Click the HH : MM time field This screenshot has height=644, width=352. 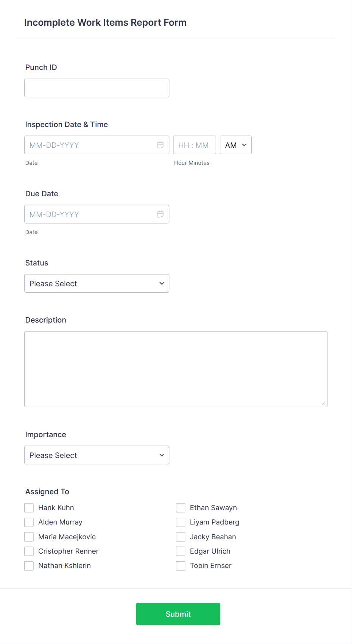[x=194, y=145]
